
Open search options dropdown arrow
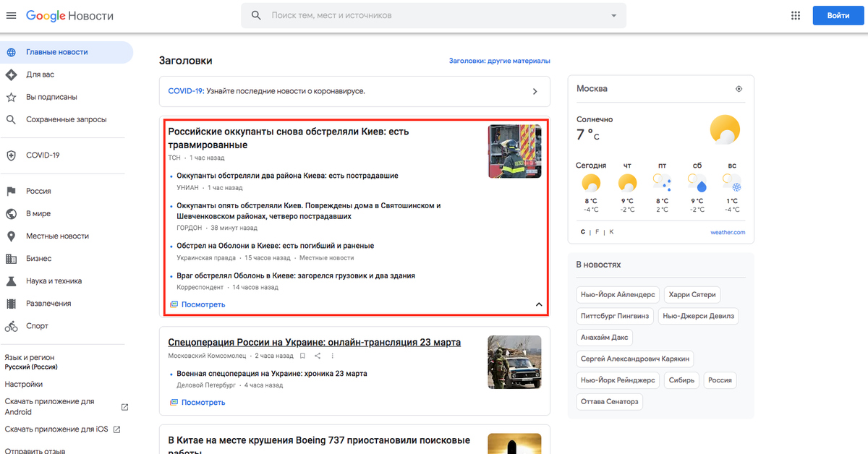(x=613, y=15)
